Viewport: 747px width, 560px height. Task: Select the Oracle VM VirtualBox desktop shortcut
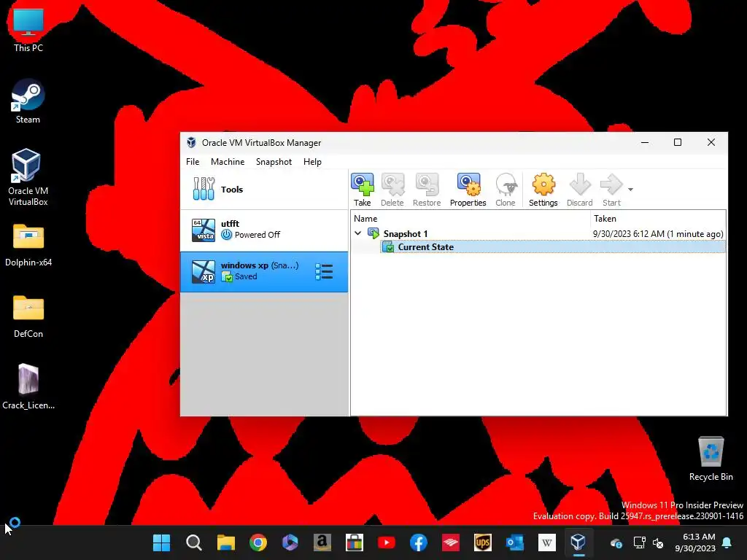coord(28,177)
